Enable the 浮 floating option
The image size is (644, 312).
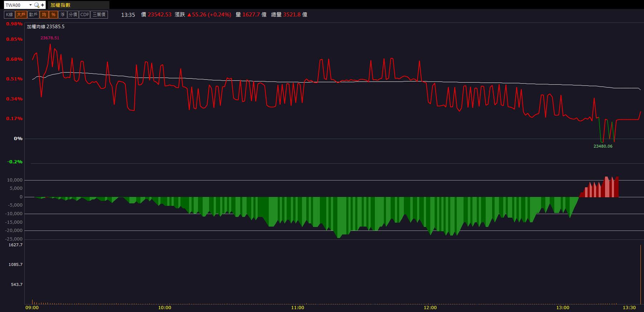pyautogui.click(x=63, y=15)
